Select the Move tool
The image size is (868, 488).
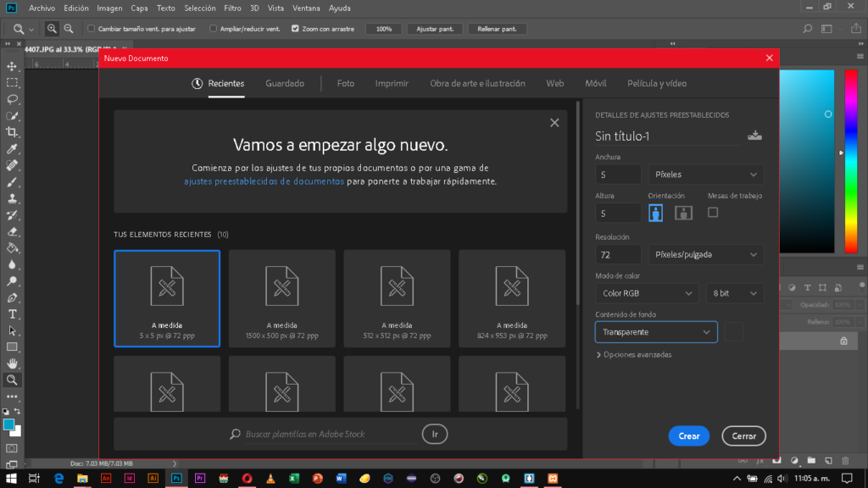pos(12,66)
